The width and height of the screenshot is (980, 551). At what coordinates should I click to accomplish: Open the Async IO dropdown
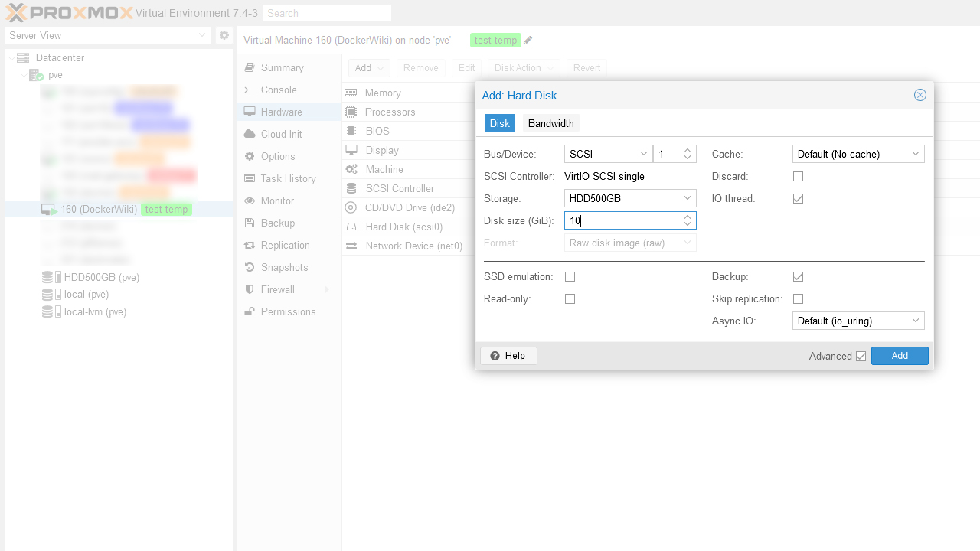857,321
